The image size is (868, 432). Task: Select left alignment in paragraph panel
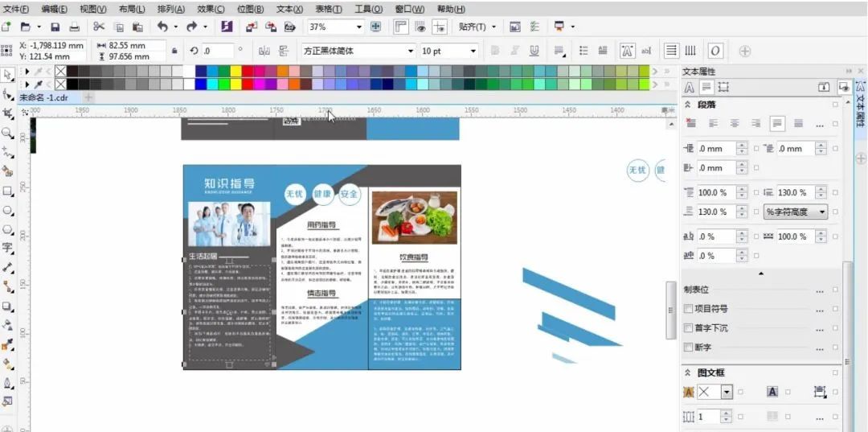click(713, 124)
